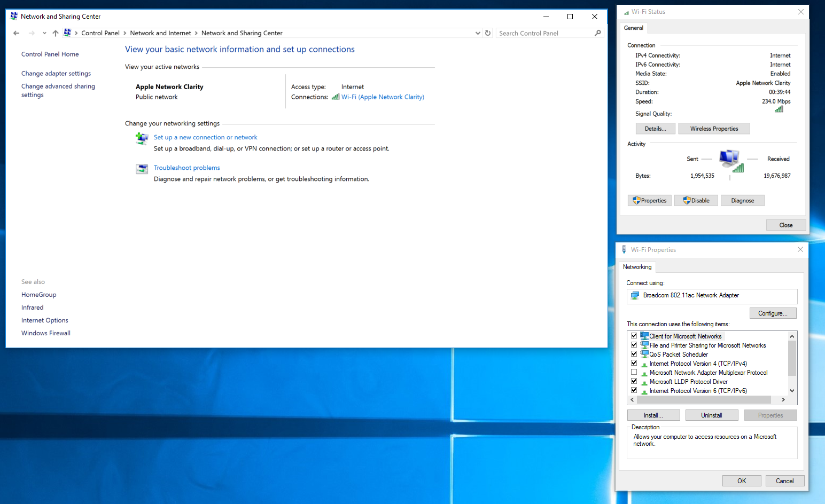Image resolution: width=825 pixels, height=504 pixels.
Task: Expand chevron after Network and Internet breadcrumb
Action: [196, 33]
